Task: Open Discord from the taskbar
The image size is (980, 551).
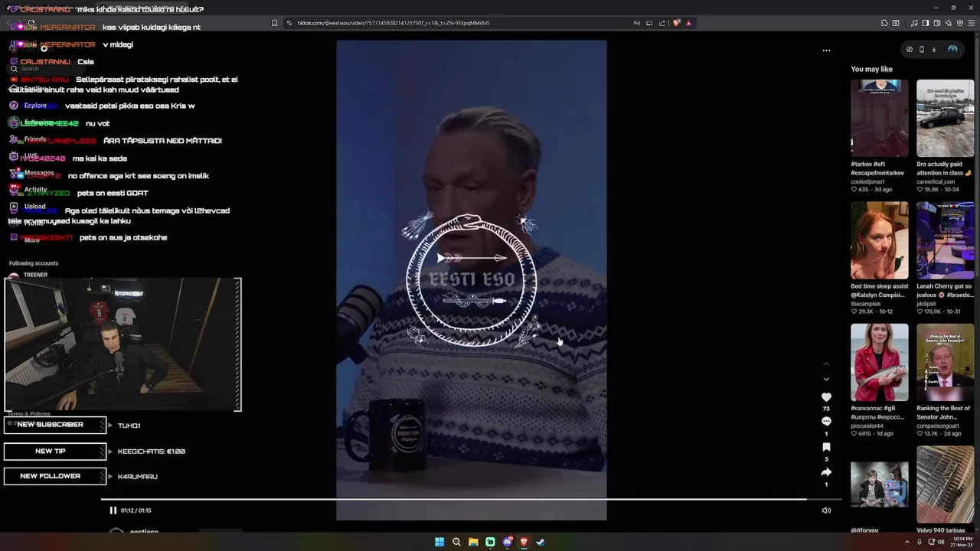Action: pos(507,542)
